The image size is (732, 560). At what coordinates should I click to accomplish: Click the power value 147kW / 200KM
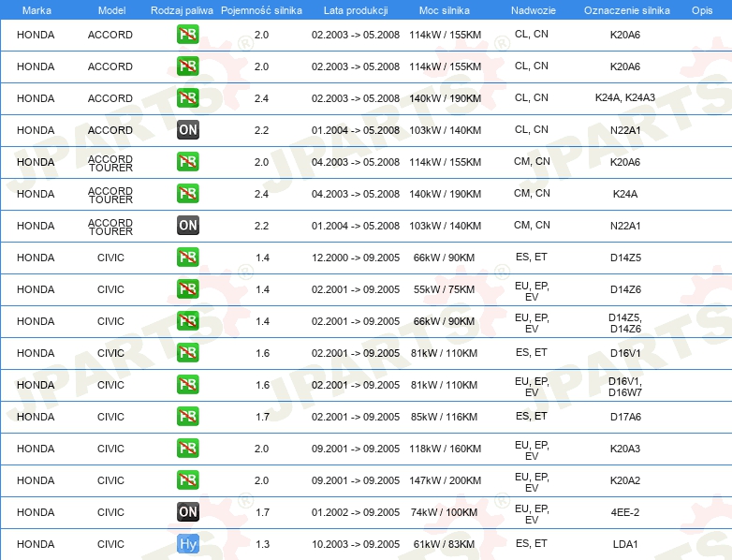pyautogui.click(x=445, y=480)
